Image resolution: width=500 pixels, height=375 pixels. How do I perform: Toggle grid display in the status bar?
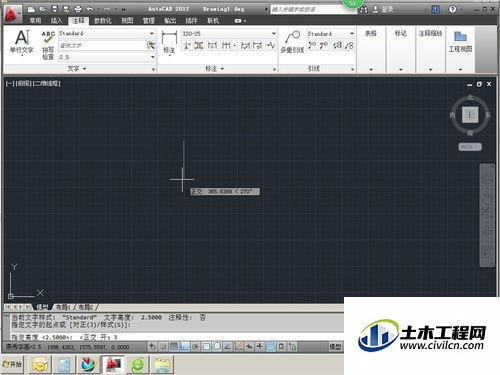(x=173, y=347)
